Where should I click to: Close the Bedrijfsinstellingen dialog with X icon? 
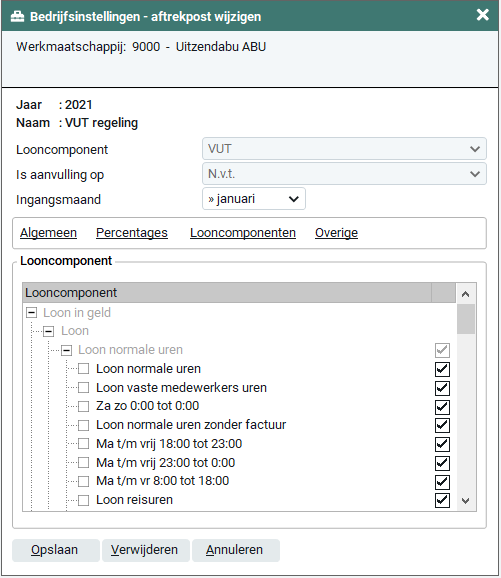483,15
